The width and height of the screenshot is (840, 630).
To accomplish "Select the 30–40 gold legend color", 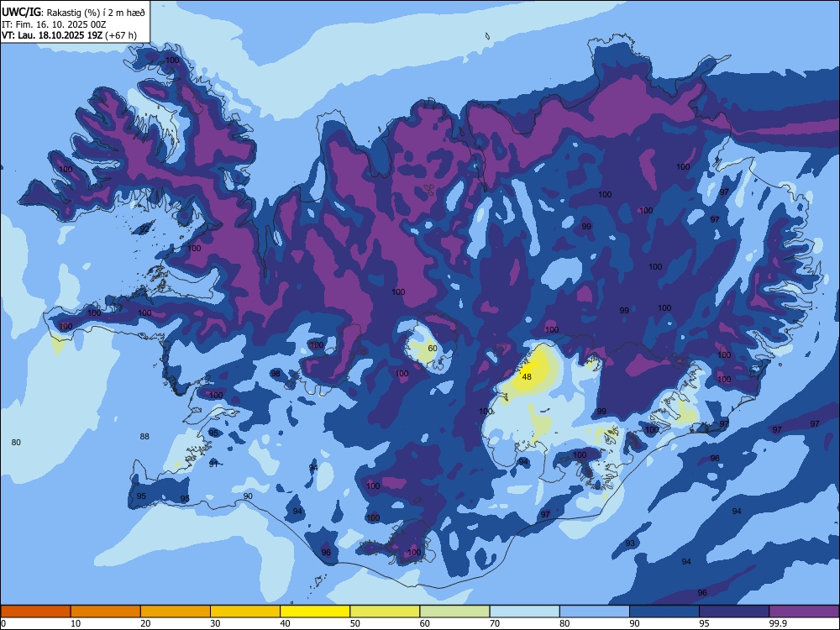I will click(x=245, y=612).
